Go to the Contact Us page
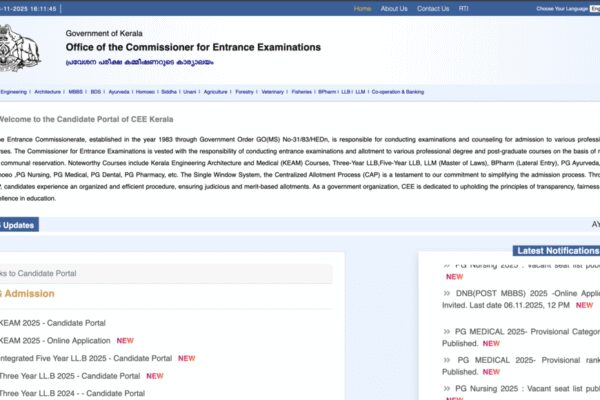 click(433, 8)
